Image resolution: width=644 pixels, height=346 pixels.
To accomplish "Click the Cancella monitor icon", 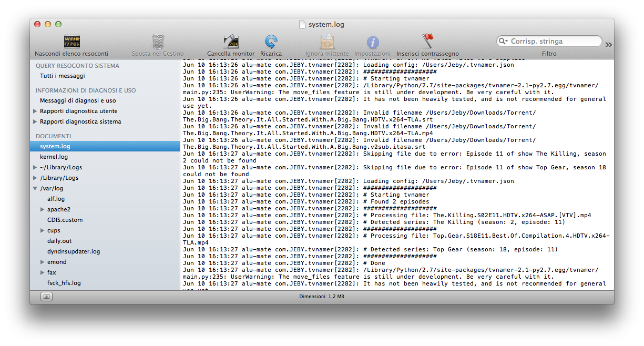I will [x=231, y=42].
